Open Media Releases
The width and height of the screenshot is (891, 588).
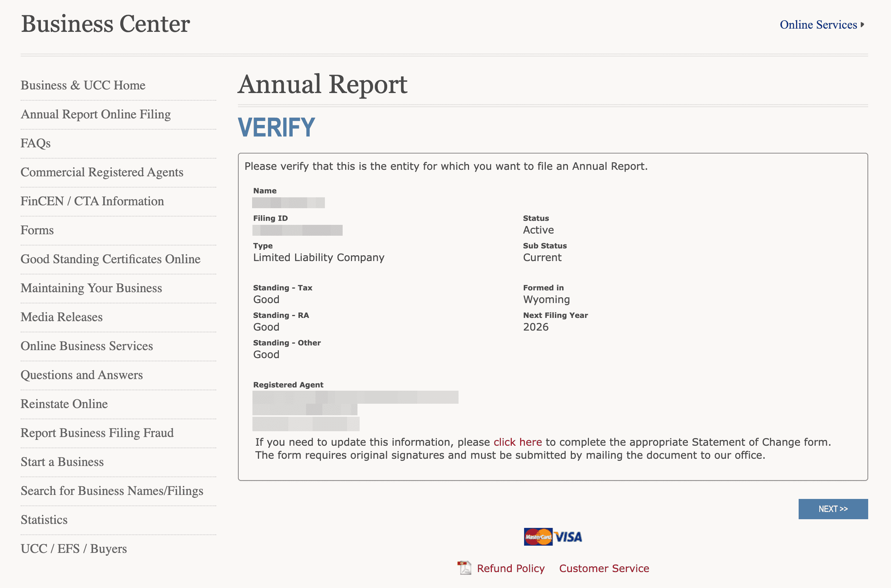click(62, 317)
